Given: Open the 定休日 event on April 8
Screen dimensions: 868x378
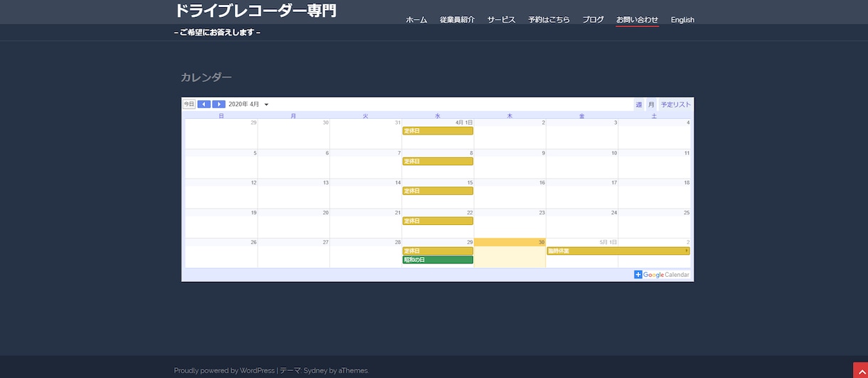Looking at the screenshot, I should [x=438, y=162].
